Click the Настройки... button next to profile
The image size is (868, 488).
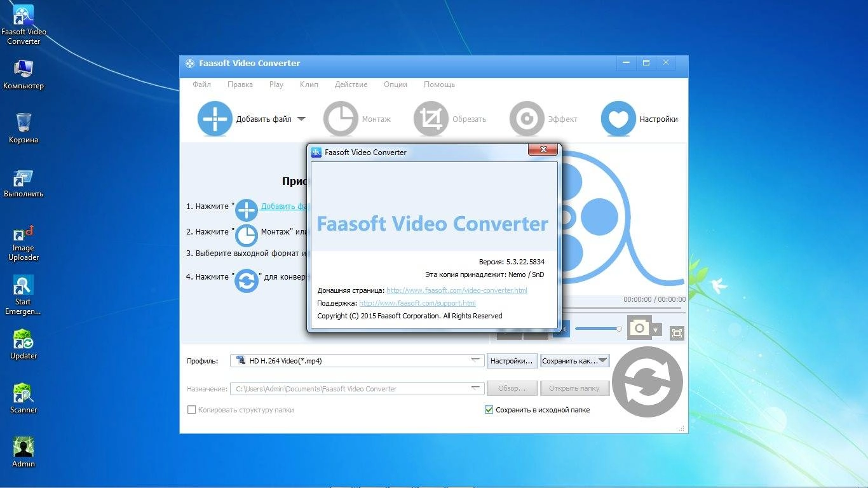(512, 361)
